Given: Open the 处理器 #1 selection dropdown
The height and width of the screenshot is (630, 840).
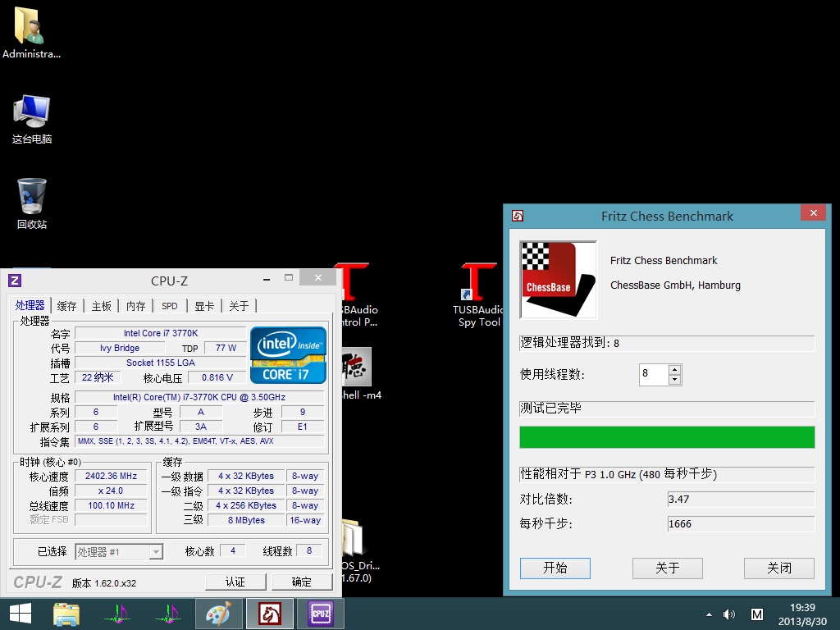Looking at the screenshot, I should tap(119, 552).
